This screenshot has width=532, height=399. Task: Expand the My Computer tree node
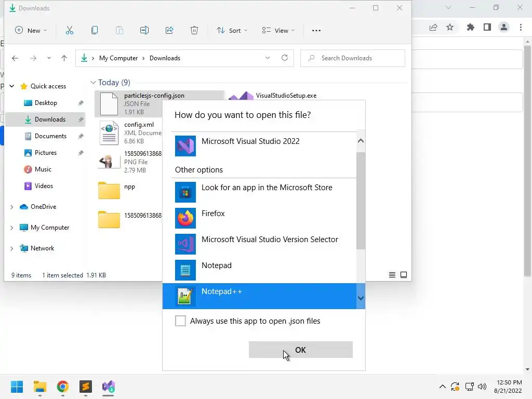pyautogui.click(x=12, y=228)
